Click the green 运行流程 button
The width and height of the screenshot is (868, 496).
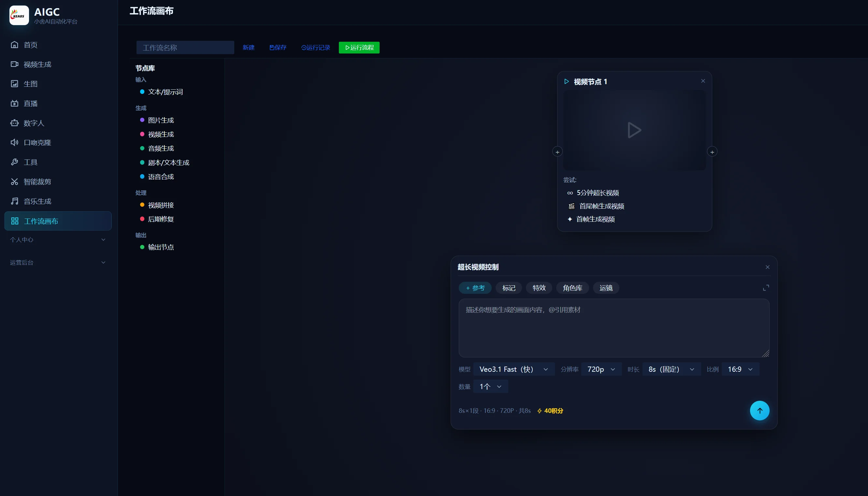359,48
